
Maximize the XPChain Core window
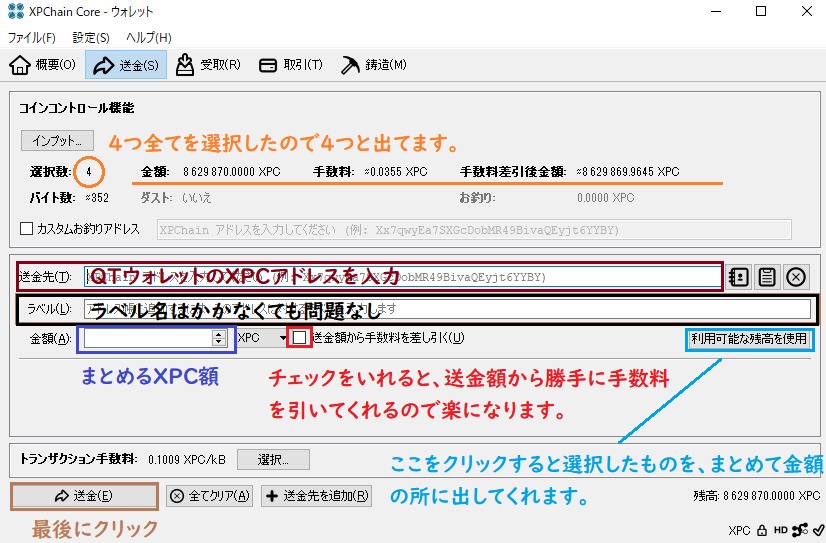pos(761,11)
